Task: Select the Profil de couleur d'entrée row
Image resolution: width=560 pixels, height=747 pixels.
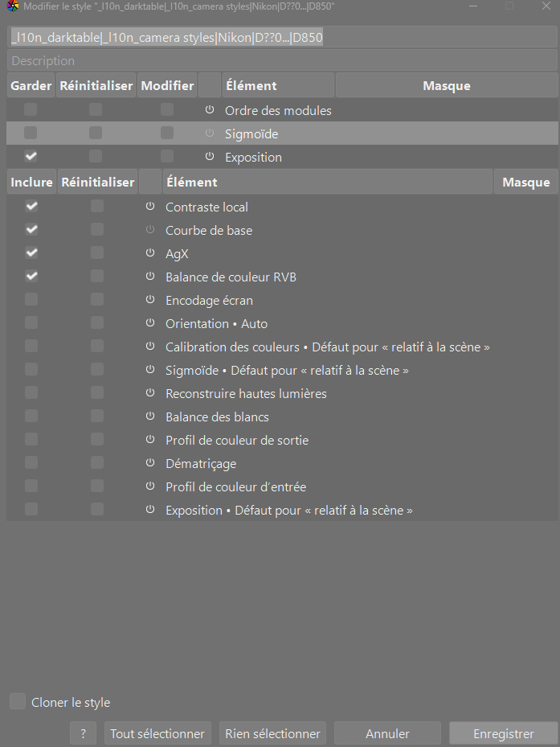Action: tap(282, 487)
